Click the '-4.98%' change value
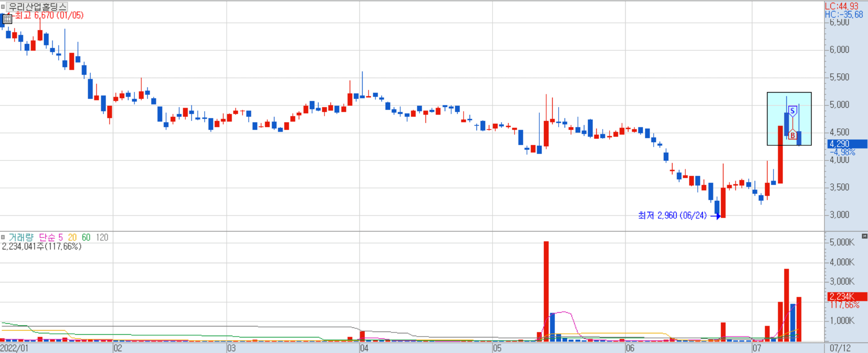Viewport: 868px width, 353px height. (x=842, y=152)
